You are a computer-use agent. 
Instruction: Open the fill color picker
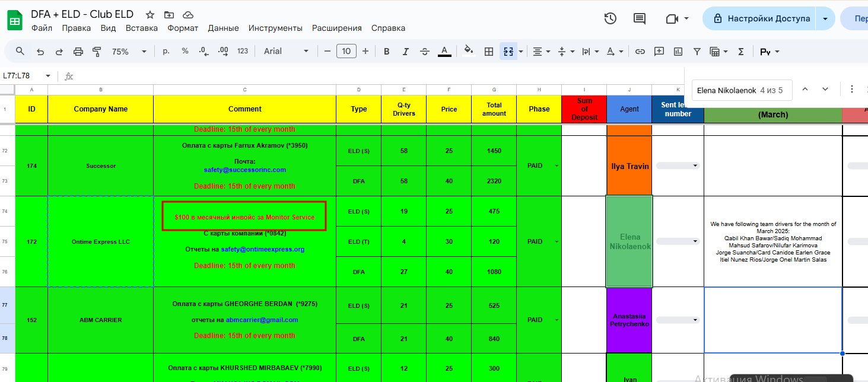point(469,52)
